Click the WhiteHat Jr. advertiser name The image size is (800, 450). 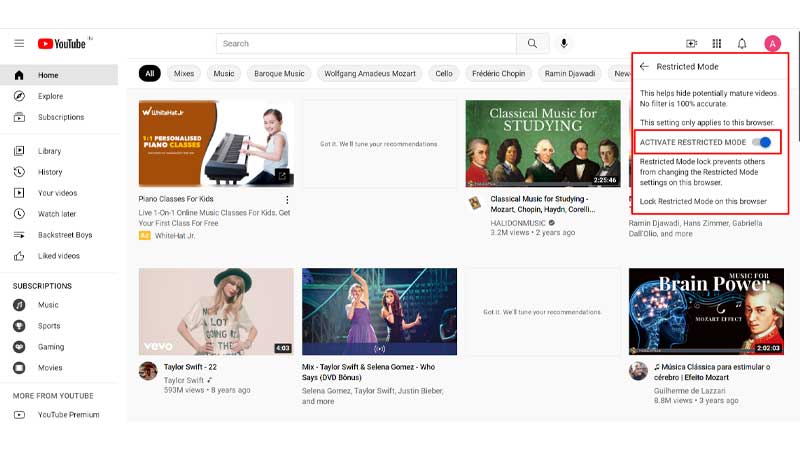pos(175,236)
